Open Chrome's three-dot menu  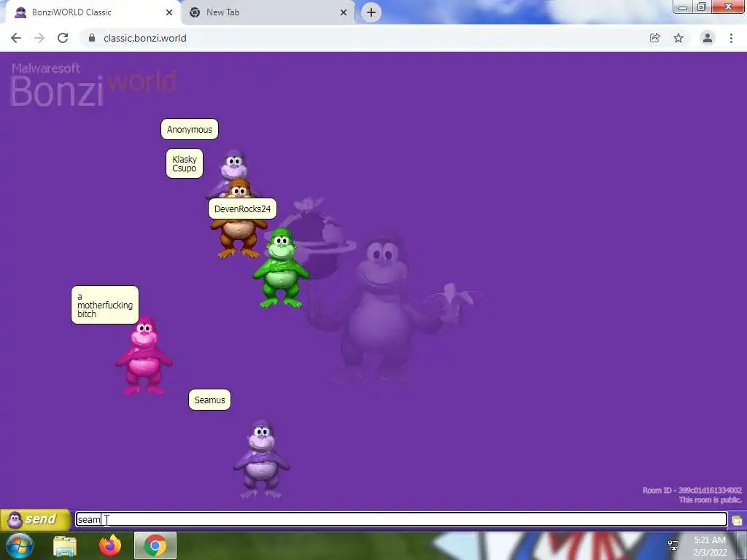coord(731,38)
